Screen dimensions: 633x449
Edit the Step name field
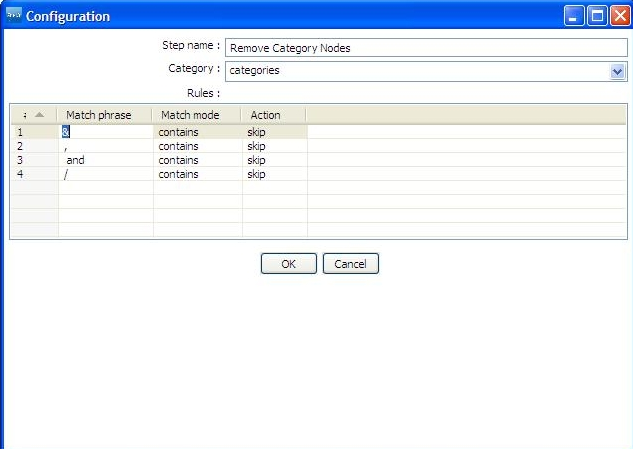(426, 48)
